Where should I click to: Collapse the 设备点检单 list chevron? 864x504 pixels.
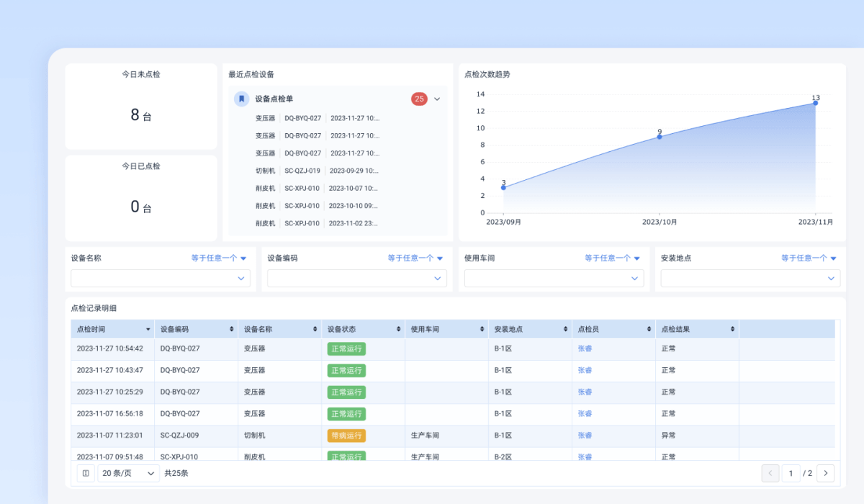pos(437,99)
